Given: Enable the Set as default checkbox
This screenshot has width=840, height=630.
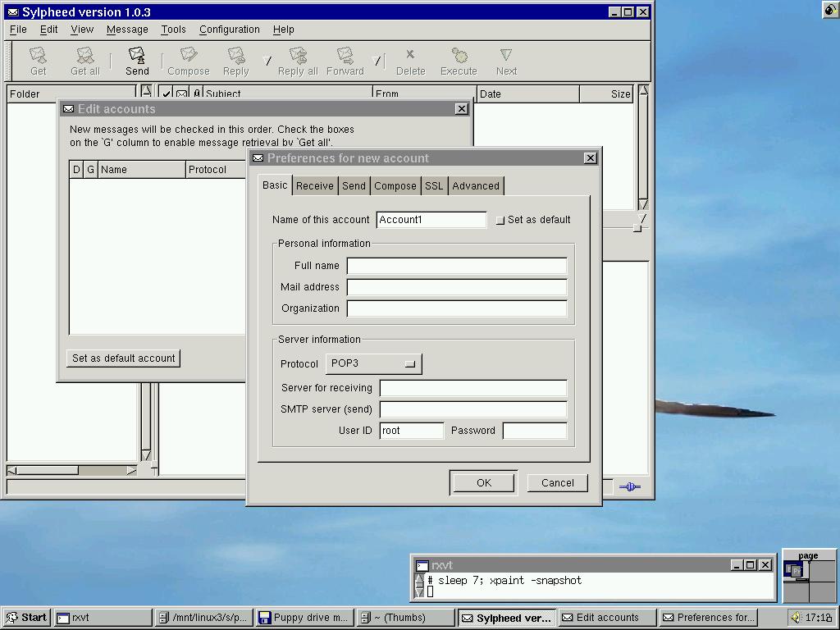Looking at the screenshot, I should [500, 220].
